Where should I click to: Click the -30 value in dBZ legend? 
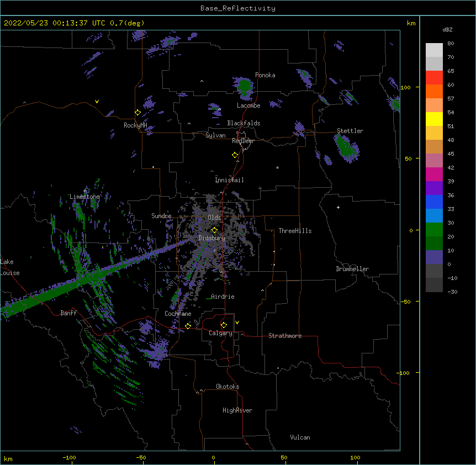click(x=452, y=292)
